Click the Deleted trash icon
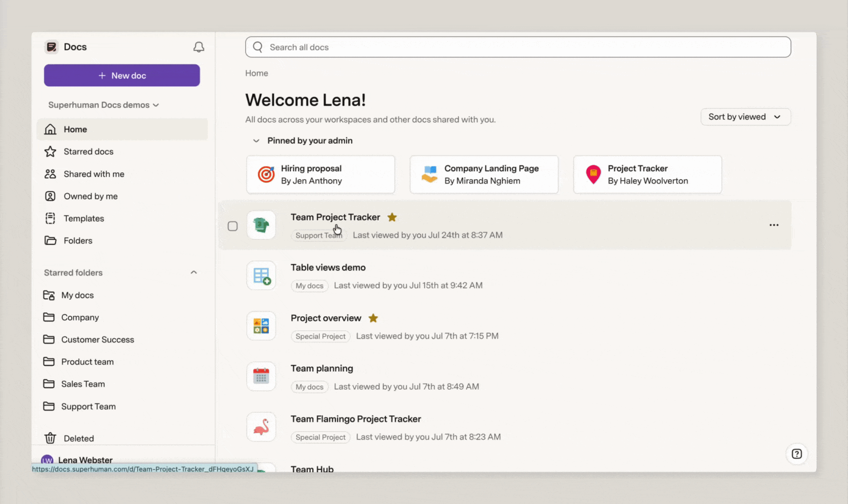Image resolution: width=848 pixels, height=504 pixels. click(x=50, y=438)
